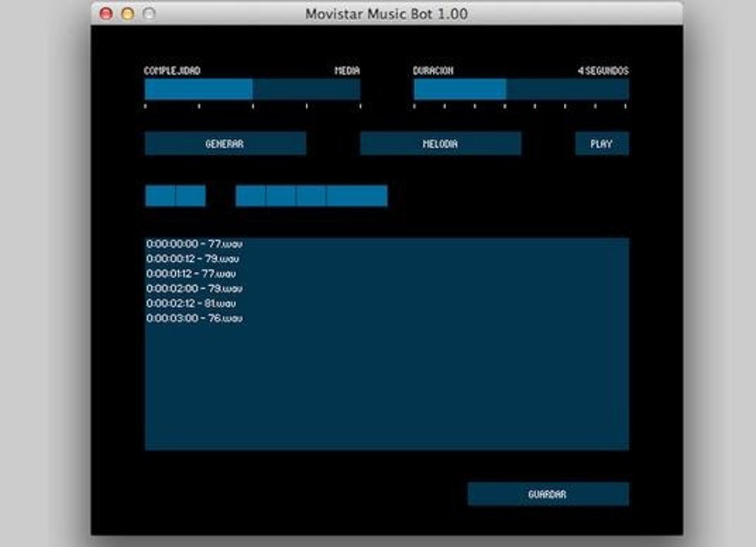The width and height of the screenshot is (756, 547).
Task: Hit PLAY to hear the melody
Action: 602,144
